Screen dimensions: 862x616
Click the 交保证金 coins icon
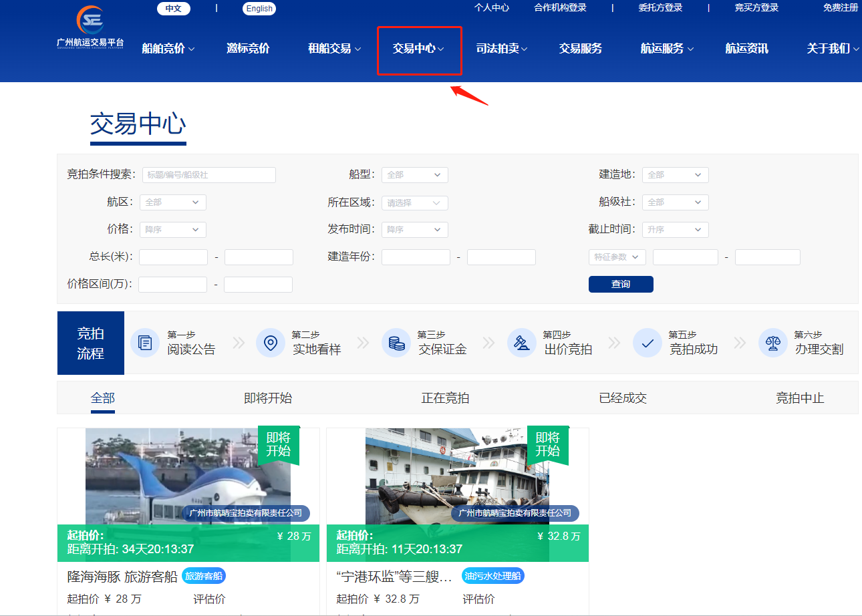(x=396, y=343)
